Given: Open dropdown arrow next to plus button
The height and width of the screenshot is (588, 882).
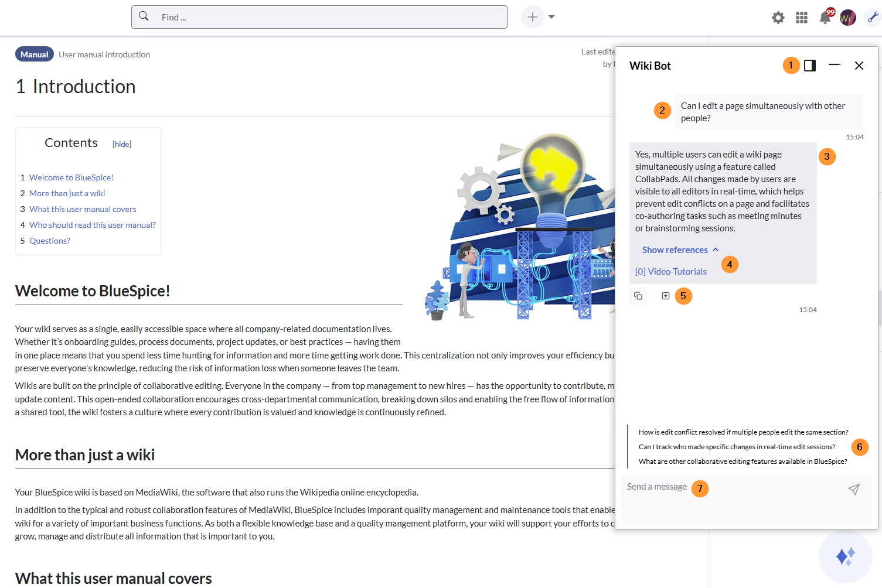Looking at the screenshot, I should coord(551,17).
